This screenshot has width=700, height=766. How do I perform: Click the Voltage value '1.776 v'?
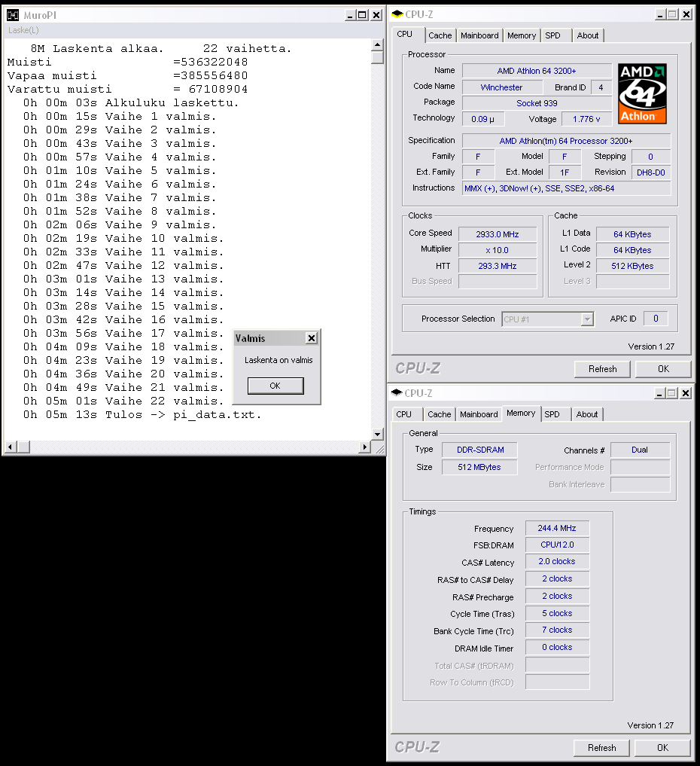[x=586, y=119]
